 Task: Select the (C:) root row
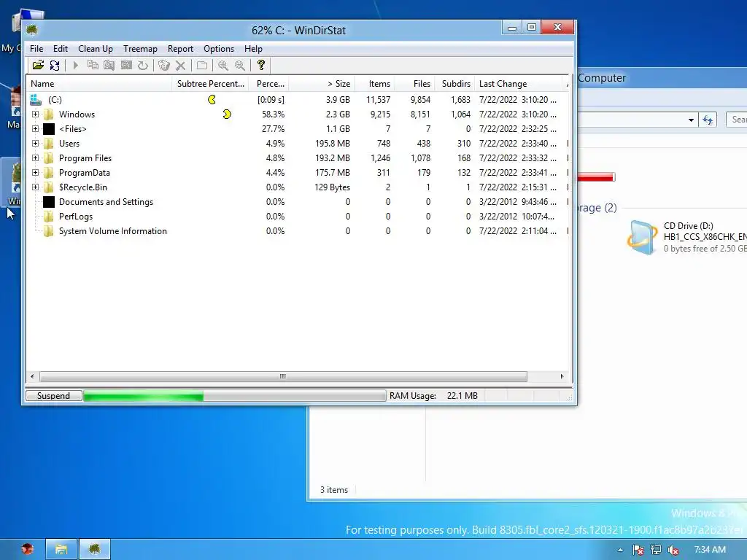click(298, 99)
